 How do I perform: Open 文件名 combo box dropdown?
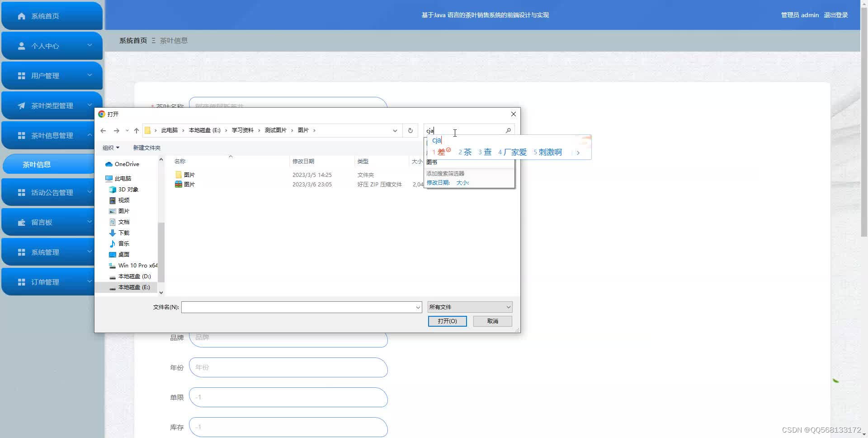click(x=418, y=307)
